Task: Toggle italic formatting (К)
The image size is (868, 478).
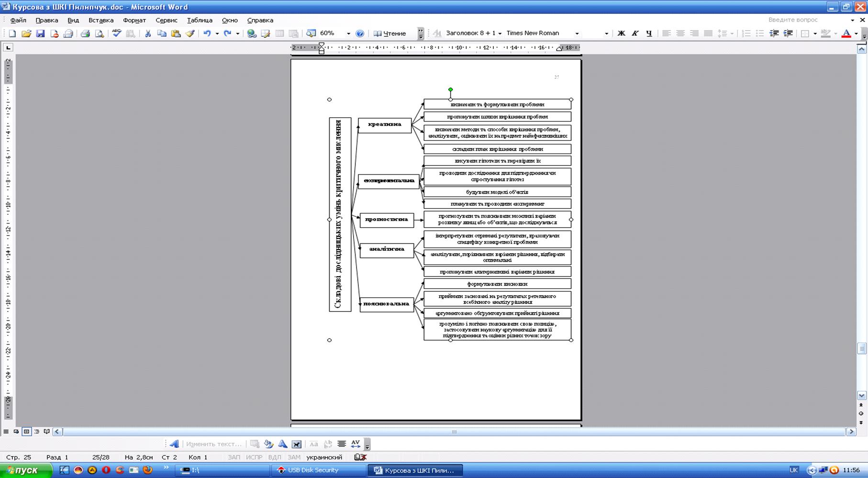Action: (x=635, y=33)
